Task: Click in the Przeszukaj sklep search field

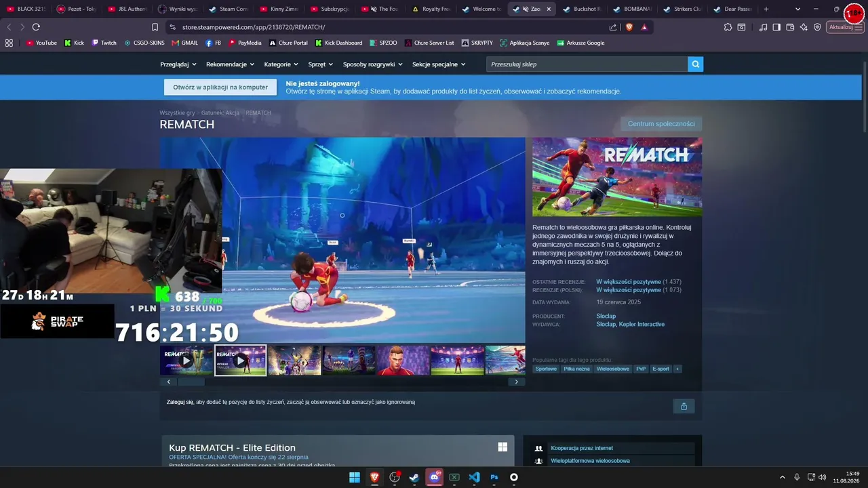Action: tap(587, 64)
